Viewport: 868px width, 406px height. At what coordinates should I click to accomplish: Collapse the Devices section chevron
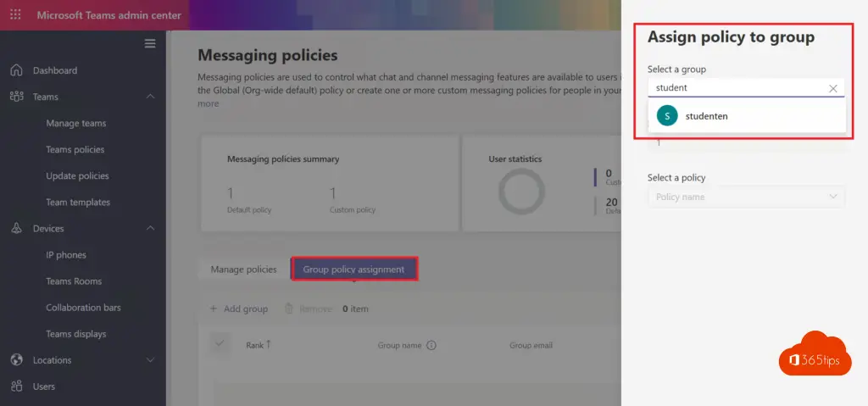coord(150,229)
